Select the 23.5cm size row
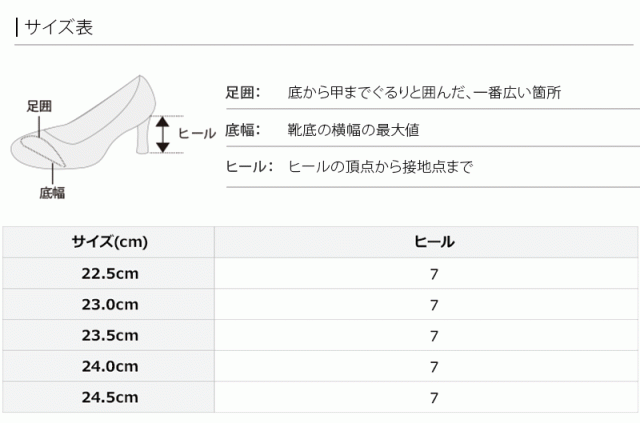The width and height of the screenshot is (640, 423). [x=109, y=335]
